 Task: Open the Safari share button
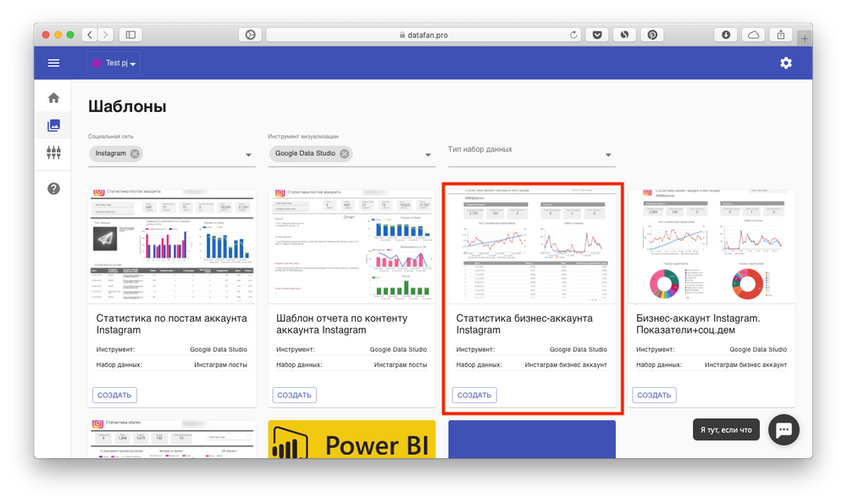tap(781, 35)
